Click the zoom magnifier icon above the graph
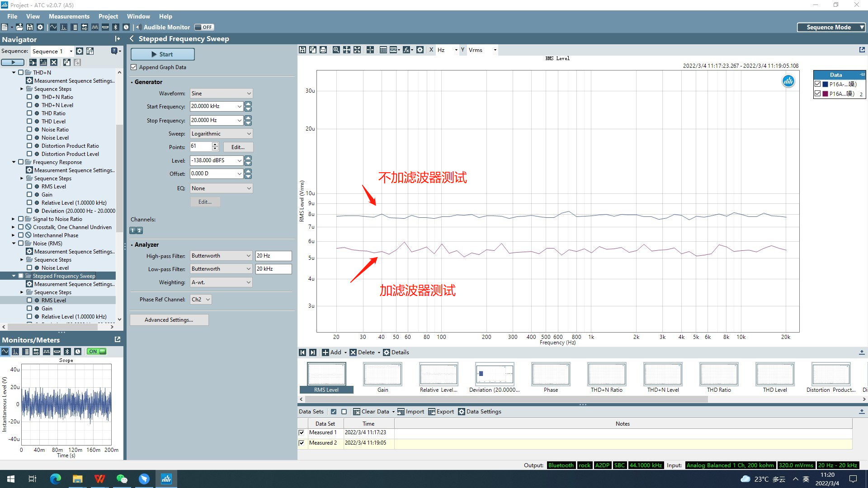The image size is (868, 488). [336, 50]
